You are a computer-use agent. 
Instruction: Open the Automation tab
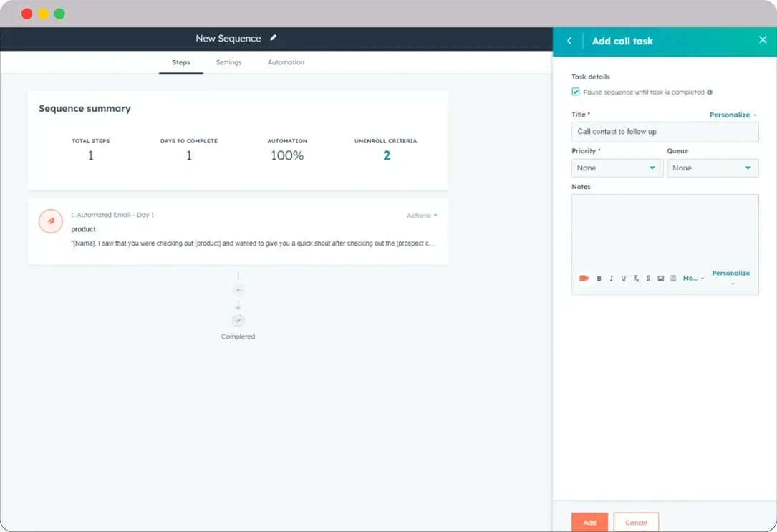click(x=285, y=62)
